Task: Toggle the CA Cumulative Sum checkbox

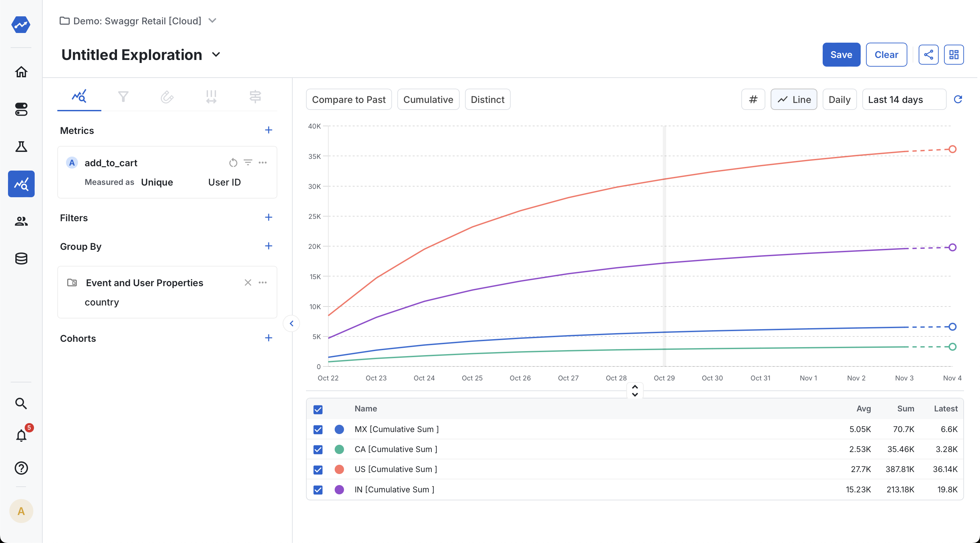Action: [x=318, y=449]
